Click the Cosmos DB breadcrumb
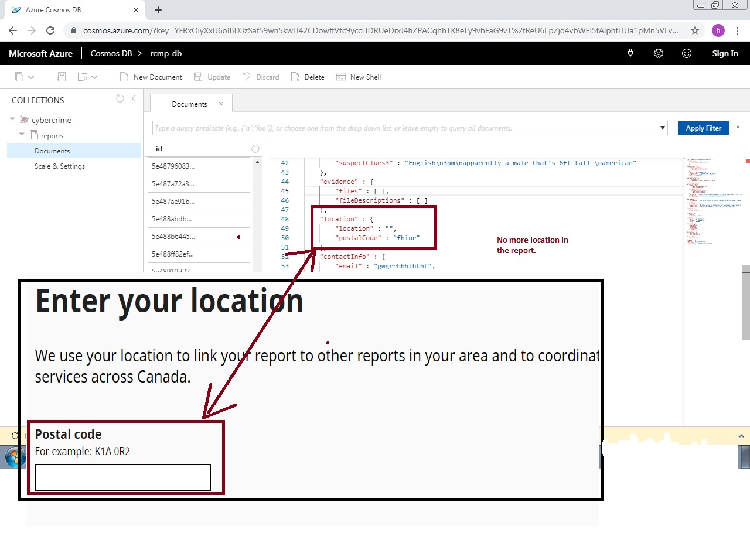The height and width of the screenshot is (560, 750). pyautogui.click(x=111, y=53)
